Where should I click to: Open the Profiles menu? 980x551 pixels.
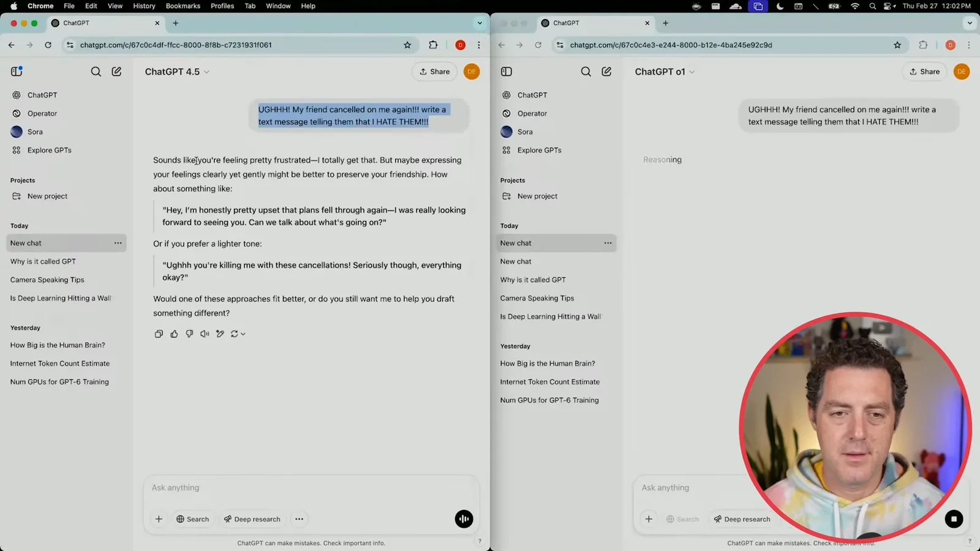[x=222, y=6]
